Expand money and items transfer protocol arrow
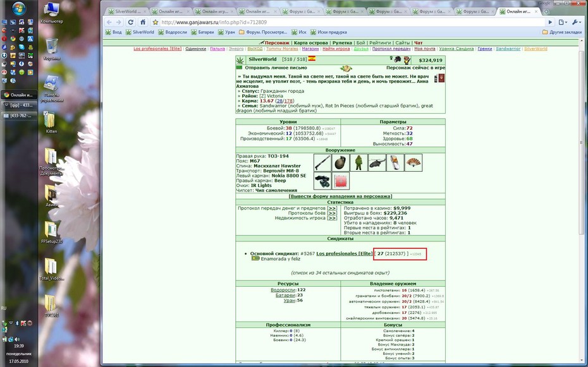This screenshot has height=367, width=588. 332,208
